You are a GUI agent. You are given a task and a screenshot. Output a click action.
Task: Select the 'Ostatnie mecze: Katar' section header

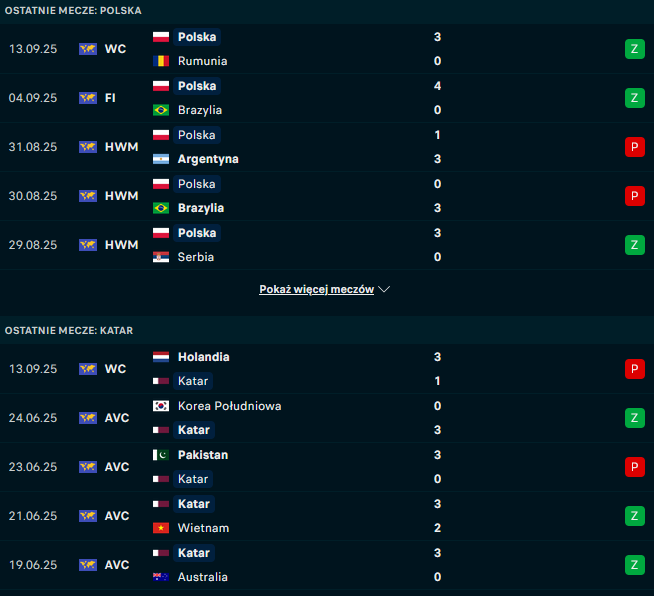pos(69,330)
